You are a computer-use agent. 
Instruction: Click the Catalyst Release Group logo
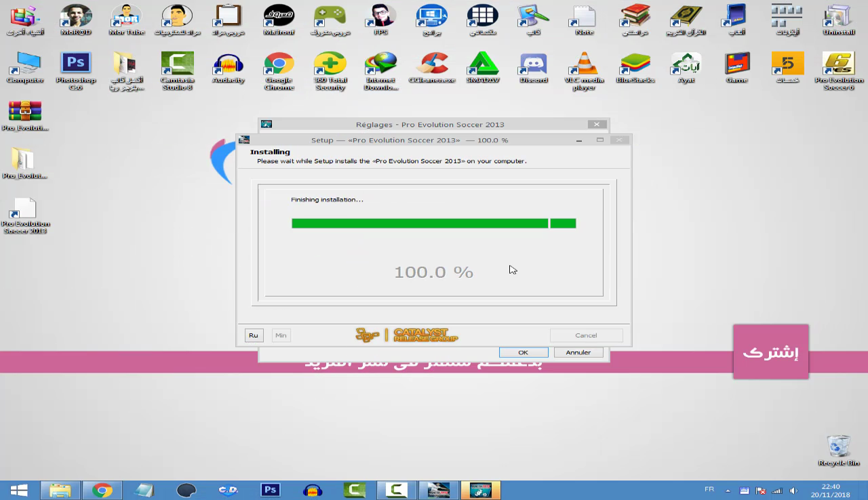pyautogui.click(x=407, y=335)
